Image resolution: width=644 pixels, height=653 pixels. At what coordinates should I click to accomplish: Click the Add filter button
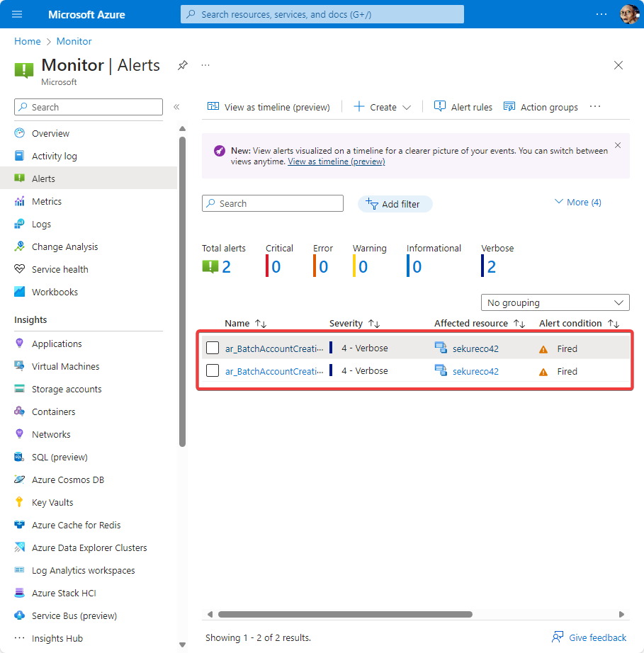tap(395, 204)
